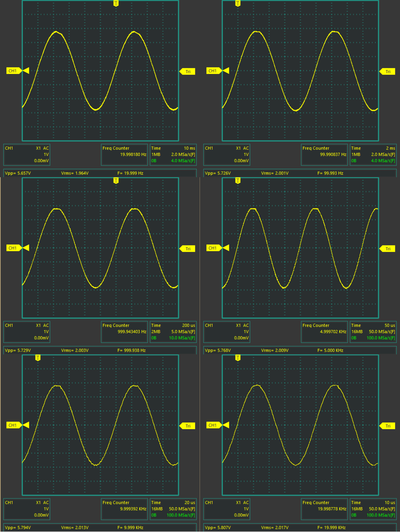The height and width of the screenshot is (532, 400).
Task: Open the Time panel showing 10 us
Action: [x=373, y=509]
